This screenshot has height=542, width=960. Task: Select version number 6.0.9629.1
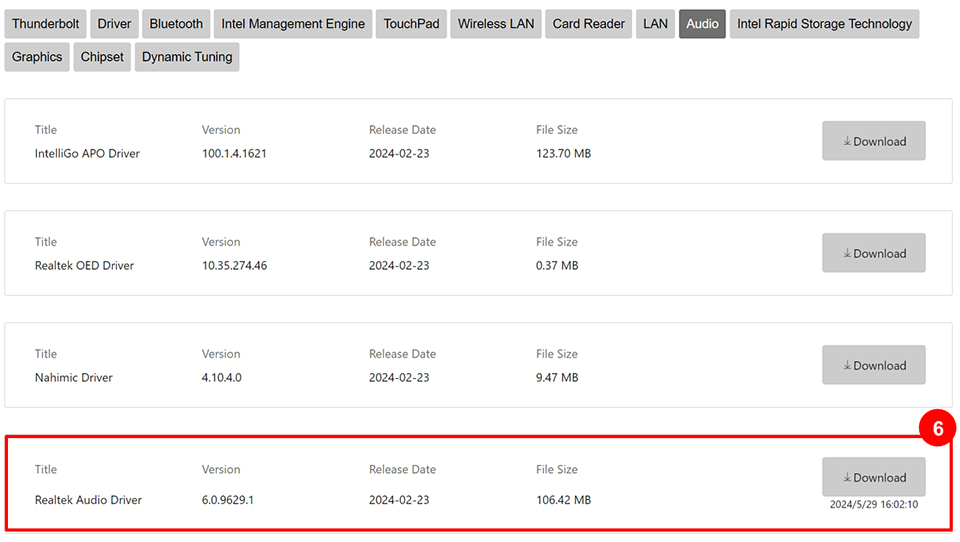[x=228, y=500]
